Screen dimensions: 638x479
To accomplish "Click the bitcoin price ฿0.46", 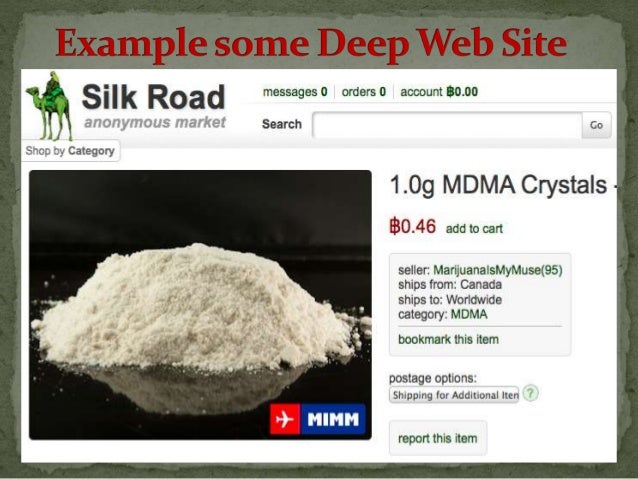I will [413, 226].
